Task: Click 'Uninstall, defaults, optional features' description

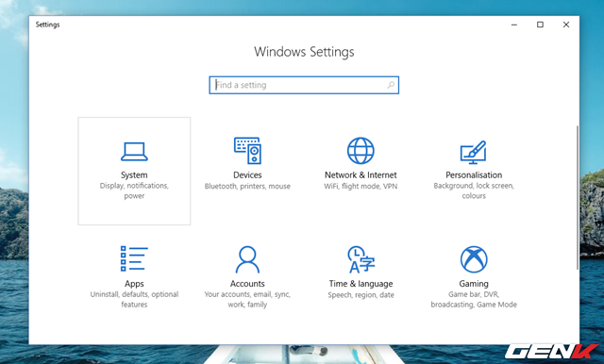Action: click(x=134, y=299)
